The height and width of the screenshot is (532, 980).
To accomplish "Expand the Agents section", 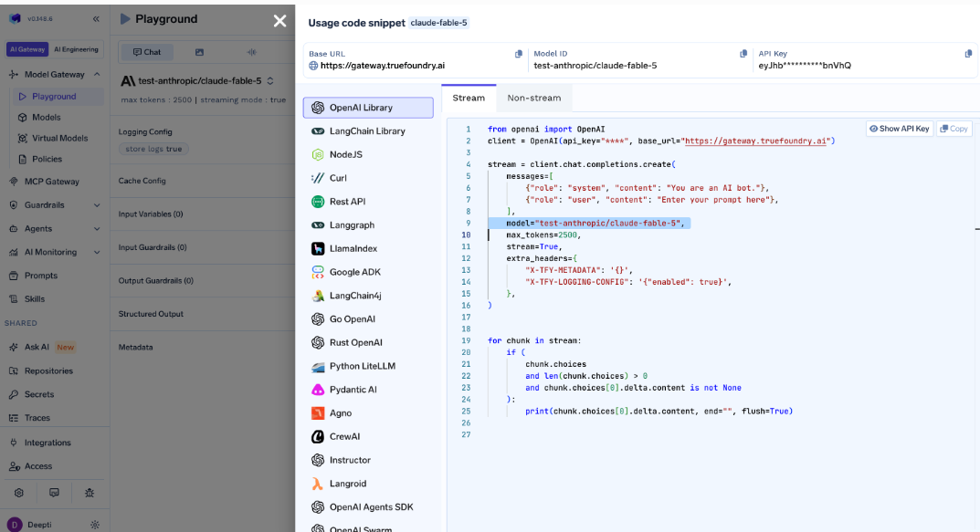I will 97,228.
